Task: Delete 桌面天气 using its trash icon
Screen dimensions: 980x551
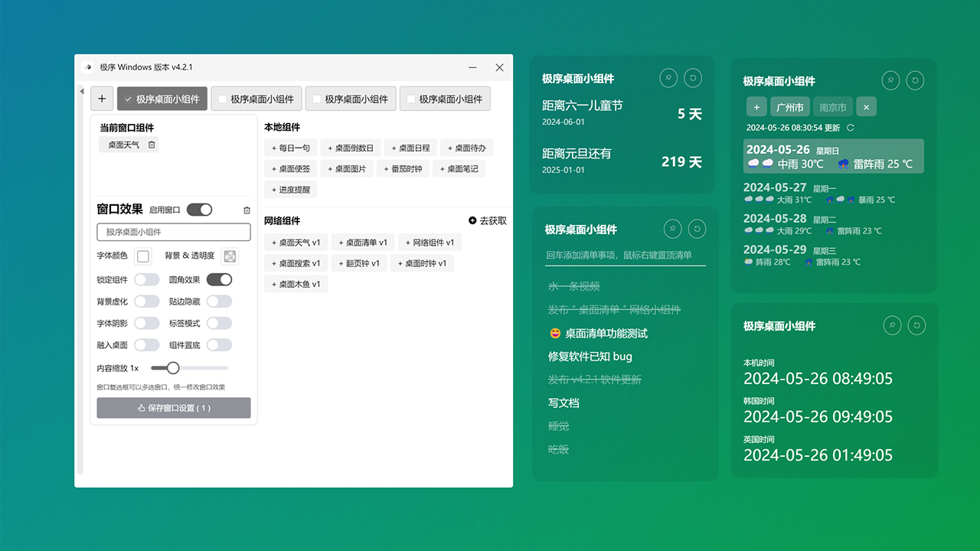Action: pos(152,145)
